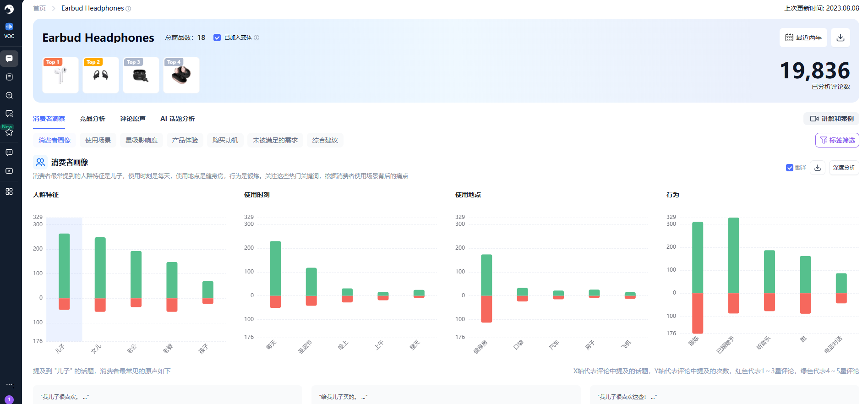
Task: Download report using header download icon
Action: (x=840, y=38)
